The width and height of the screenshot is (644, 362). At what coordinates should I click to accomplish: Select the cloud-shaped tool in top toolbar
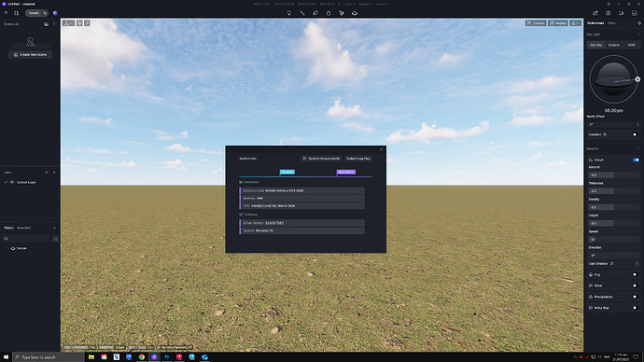point(355,13)
